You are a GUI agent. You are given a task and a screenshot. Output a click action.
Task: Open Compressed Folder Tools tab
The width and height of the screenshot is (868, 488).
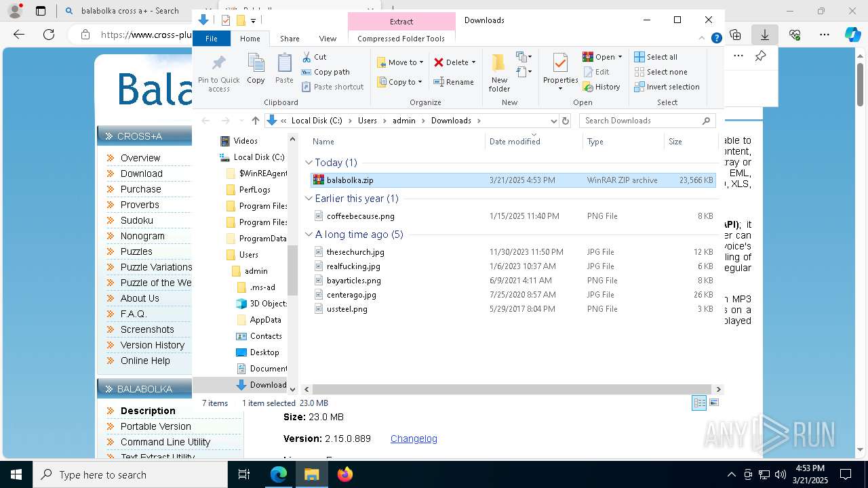click(x=401, y=39)
